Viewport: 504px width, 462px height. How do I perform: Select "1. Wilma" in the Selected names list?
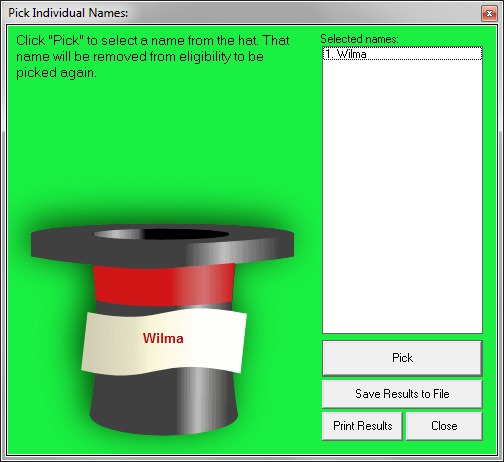pyautogui.click(x=402, y=54)
